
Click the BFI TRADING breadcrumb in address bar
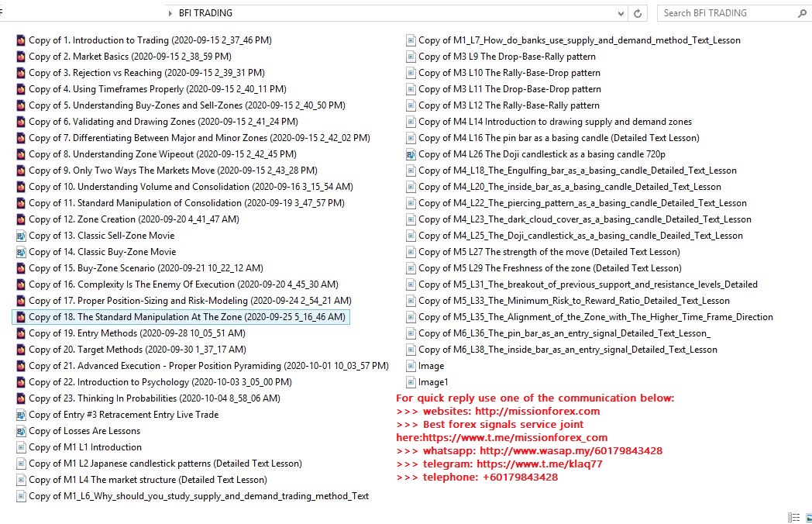[205, 13]
